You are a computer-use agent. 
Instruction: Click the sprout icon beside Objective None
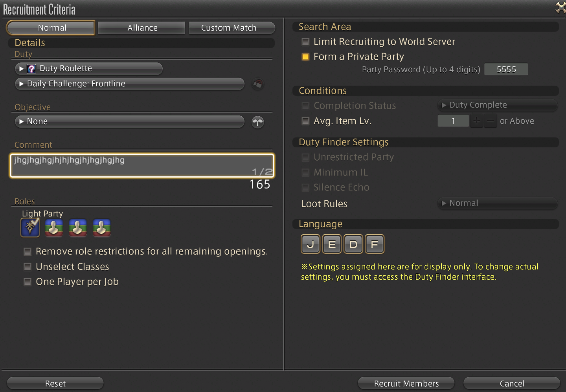click(258, 122)
